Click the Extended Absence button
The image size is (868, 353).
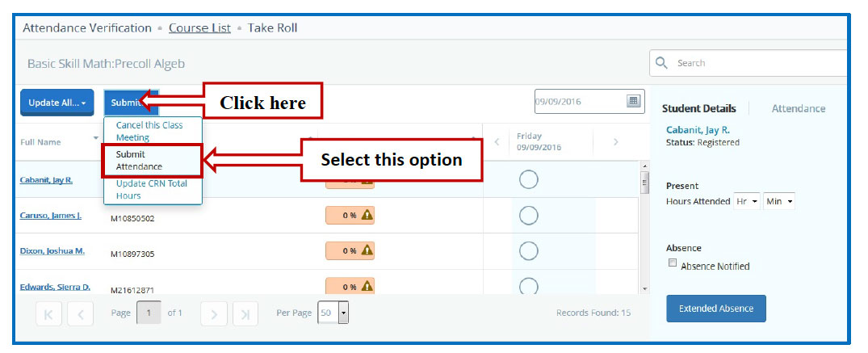click(715, 309)
